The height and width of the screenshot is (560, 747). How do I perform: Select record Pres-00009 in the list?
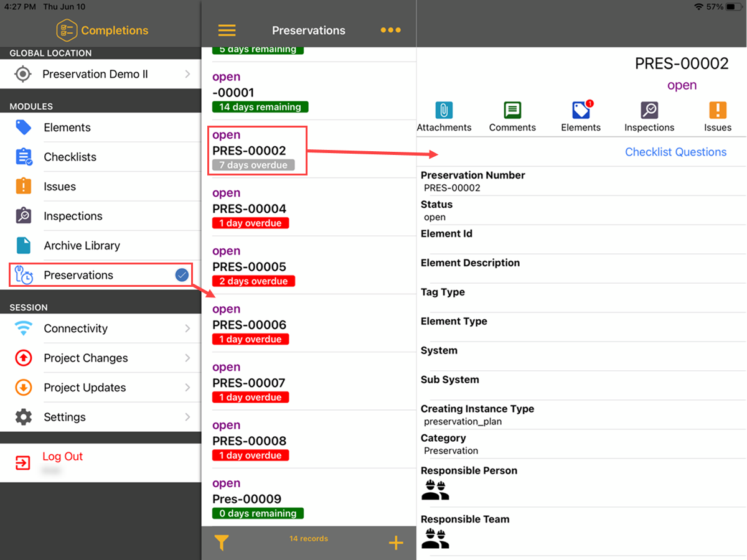click(309, 498)
